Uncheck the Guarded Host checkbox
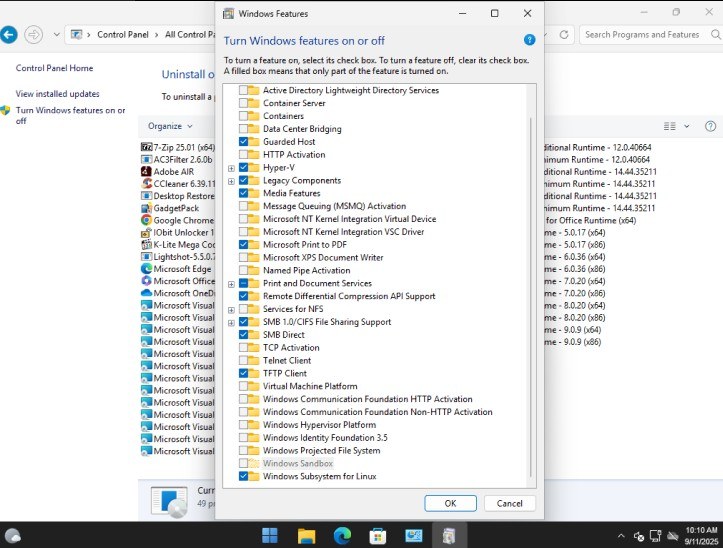 coord(243,142)
